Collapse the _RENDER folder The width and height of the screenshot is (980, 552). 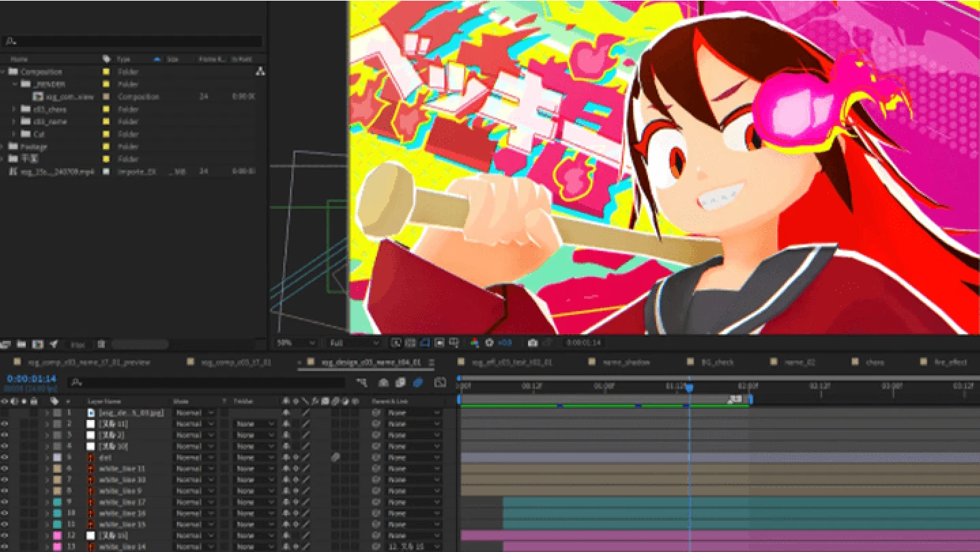[15, 84]
